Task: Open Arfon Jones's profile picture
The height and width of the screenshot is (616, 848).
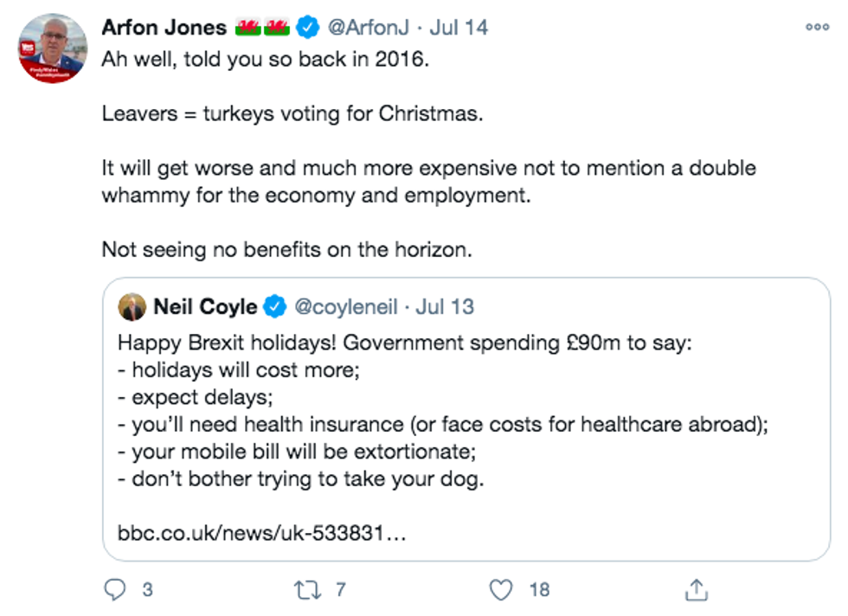Action: [53, 48]
